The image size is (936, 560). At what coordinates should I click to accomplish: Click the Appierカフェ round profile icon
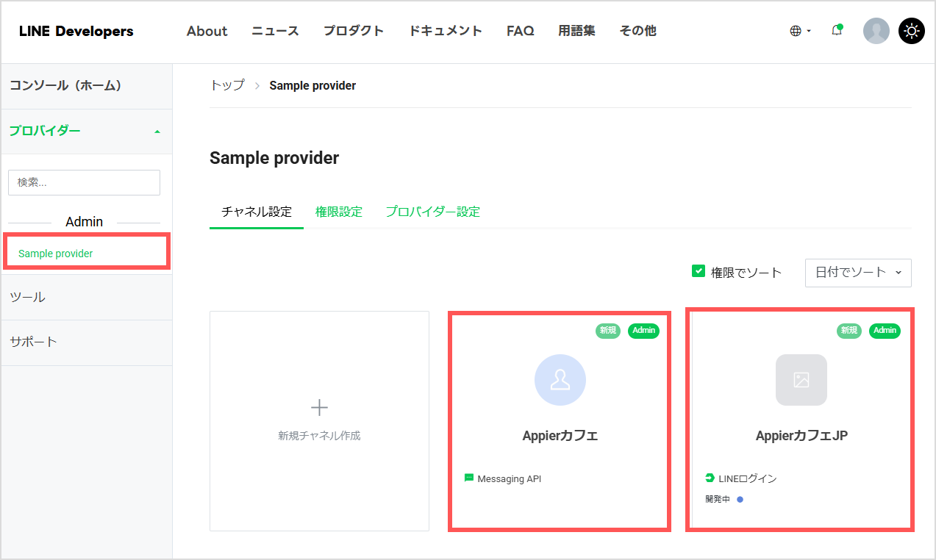coord(560,380)
